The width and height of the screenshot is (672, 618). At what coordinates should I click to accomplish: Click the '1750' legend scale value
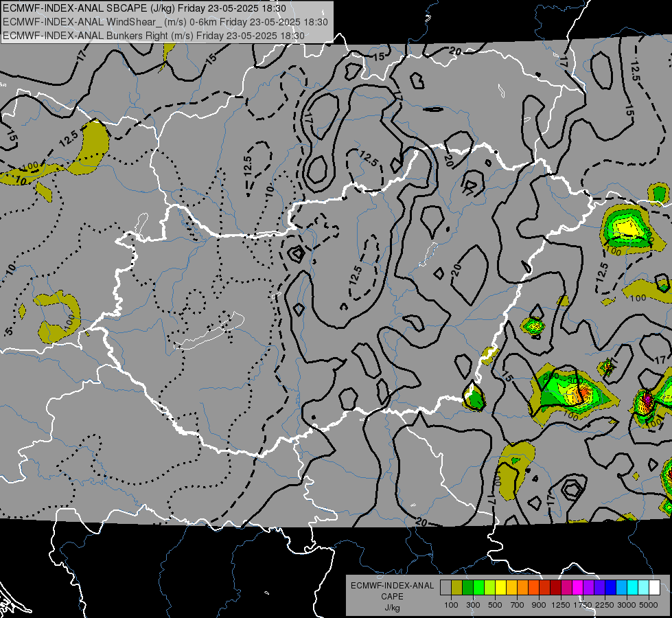(583, 605)
